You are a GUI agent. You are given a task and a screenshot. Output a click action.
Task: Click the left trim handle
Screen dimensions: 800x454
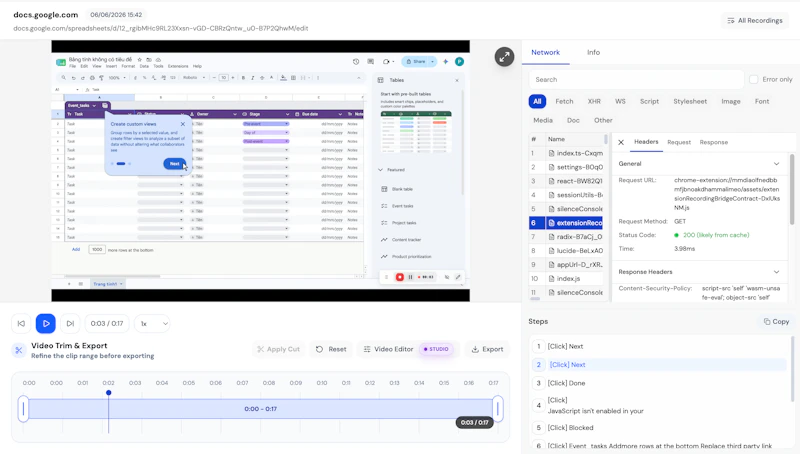[x=23, y=409]
